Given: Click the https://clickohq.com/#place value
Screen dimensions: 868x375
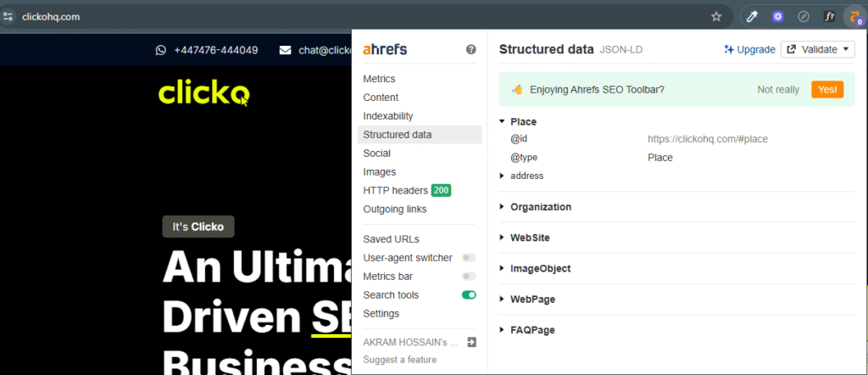Looking at the screenshot, I should (x=708, y=140).
